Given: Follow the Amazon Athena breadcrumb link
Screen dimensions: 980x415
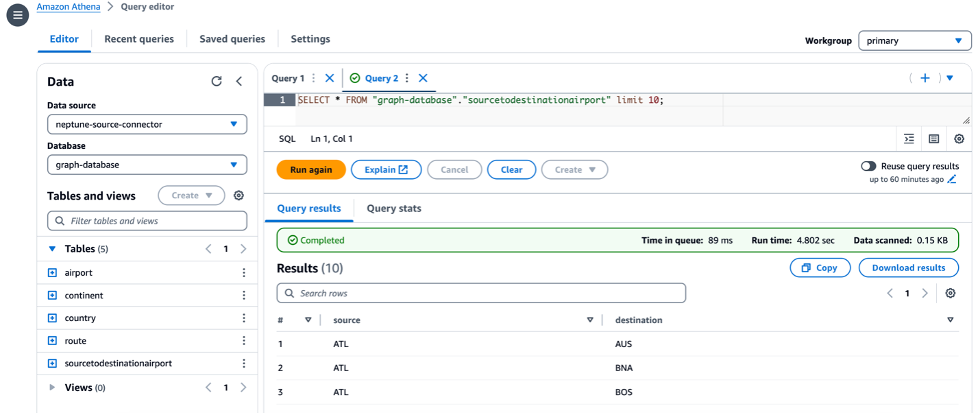Looking at the screenshot, I should pos(68,7).
